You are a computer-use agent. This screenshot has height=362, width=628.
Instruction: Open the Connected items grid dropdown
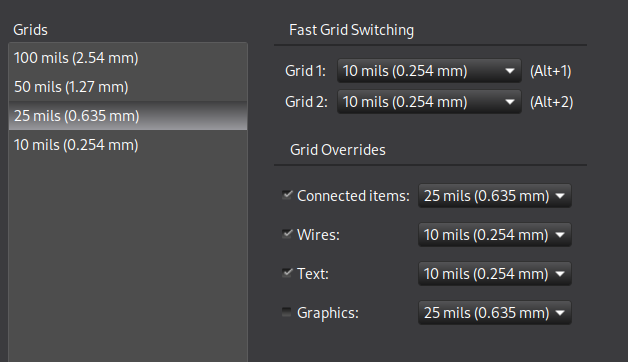[495, 196]
